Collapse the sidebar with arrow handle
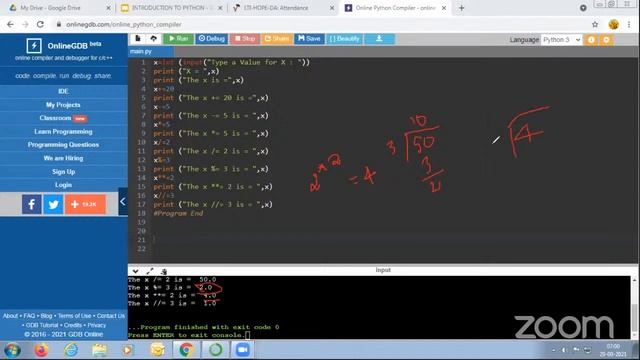The width and height of the screenshot is (640, 360). click(x=123, y=202)
